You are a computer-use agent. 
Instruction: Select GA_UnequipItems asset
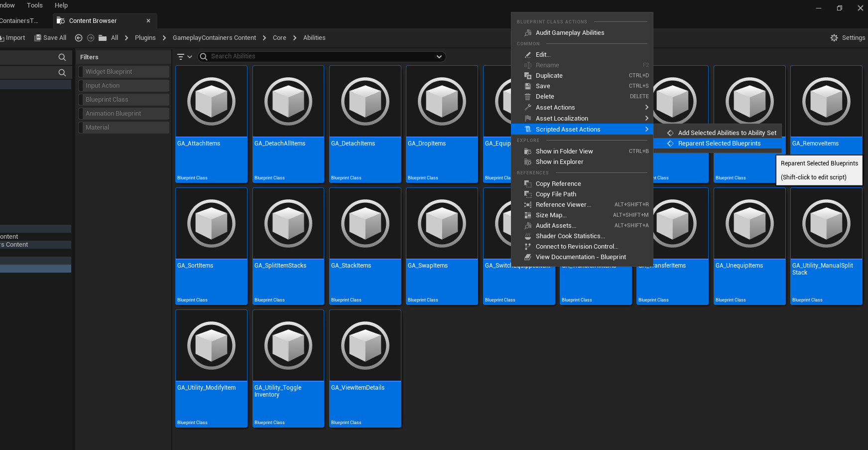click(x=749, y=246)
